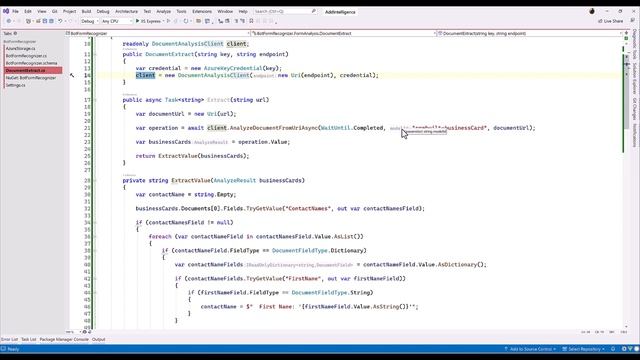Collapse the ExtractValue method at line 28
Image resolution: width=640 pixels, height=360 pixels.
pyautogui.click(x=96, y=180)
